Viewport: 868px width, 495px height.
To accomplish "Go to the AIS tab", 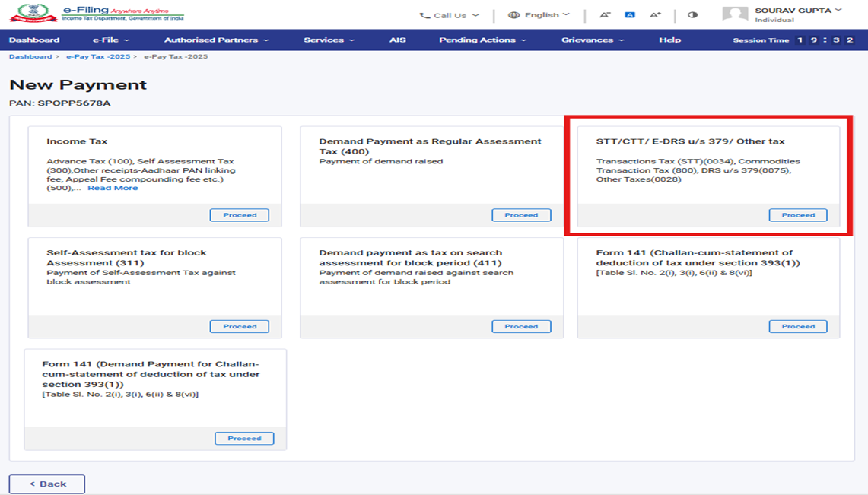I will [x=398, y=40].
